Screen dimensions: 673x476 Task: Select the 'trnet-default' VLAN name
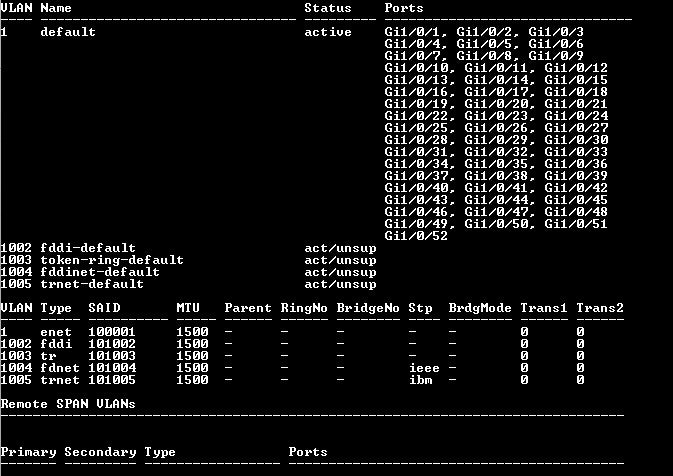(x=92, y=284)
